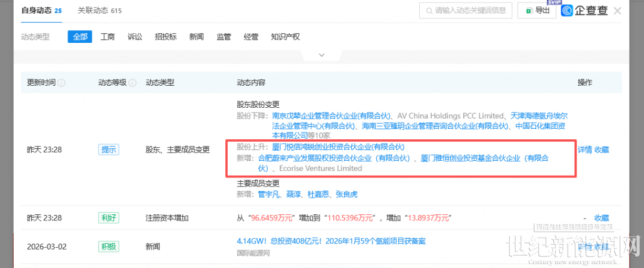Filter by 工商 dynamic type
This screenshot has height=268, width=644.
pyautogui.click(x=108, y=37)
